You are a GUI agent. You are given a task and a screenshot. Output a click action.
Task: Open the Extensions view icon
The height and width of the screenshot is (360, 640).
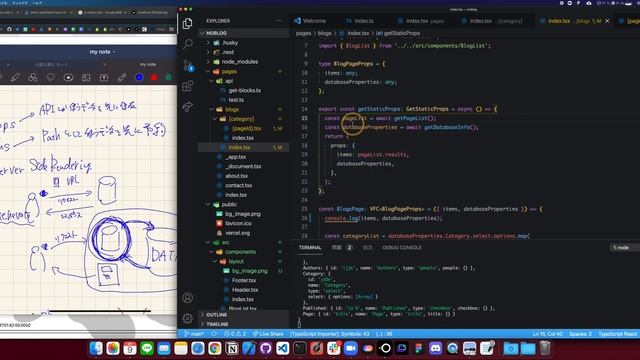[x=187, y=86]
